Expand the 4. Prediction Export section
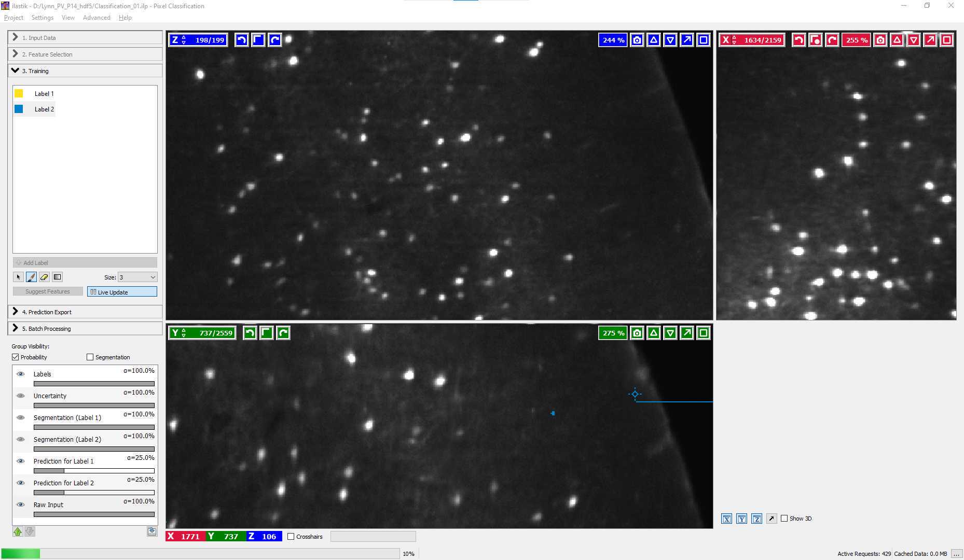The height and width of the screenshot is (560, 964). [x=85, y=312]
